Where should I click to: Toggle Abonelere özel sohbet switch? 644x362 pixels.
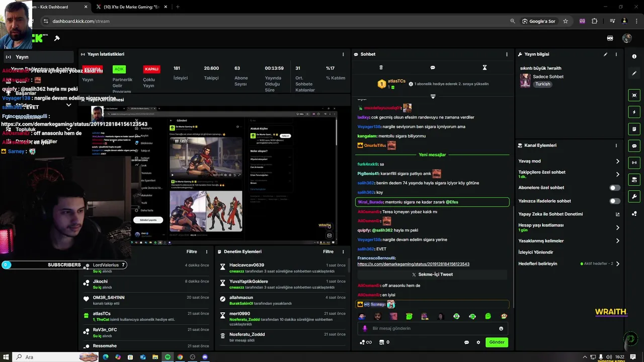pyautogui.click(x=615, y=188)
